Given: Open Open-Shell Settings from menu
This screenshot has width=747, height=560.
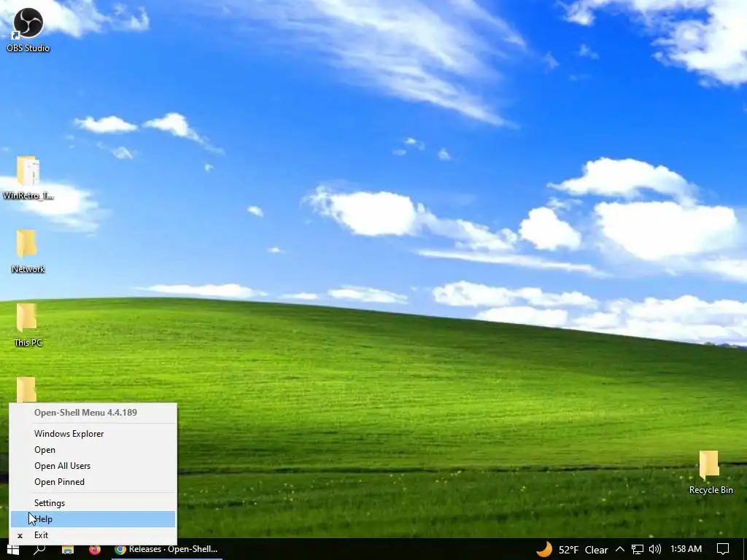Looking at the screenshot, I should pyautogui.click(x=93, y=503).
